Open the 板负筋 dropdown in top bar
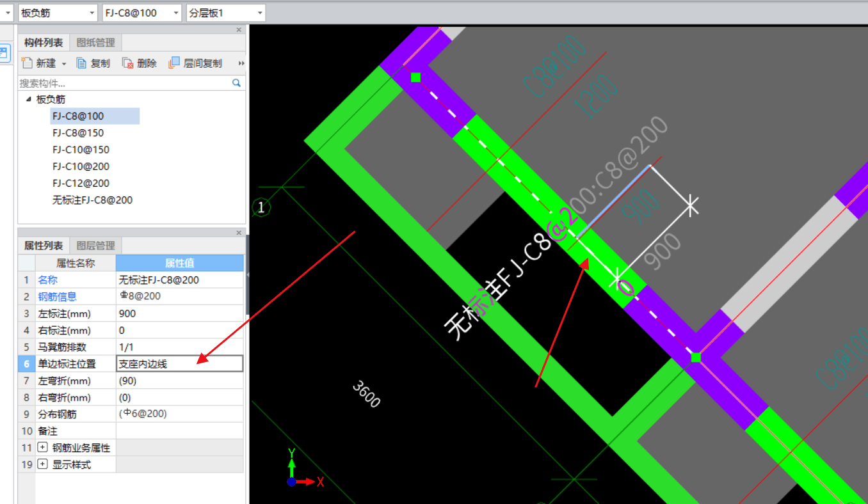868x504 pixels. click(x=58, y=13)
